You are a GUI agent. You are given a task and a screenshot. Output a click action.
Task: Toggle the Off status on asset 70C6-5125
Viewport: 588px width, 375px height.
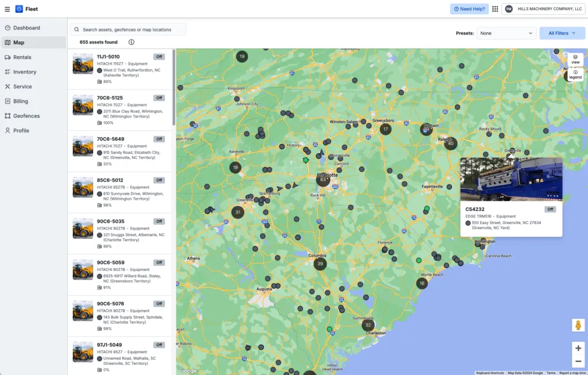158,98
